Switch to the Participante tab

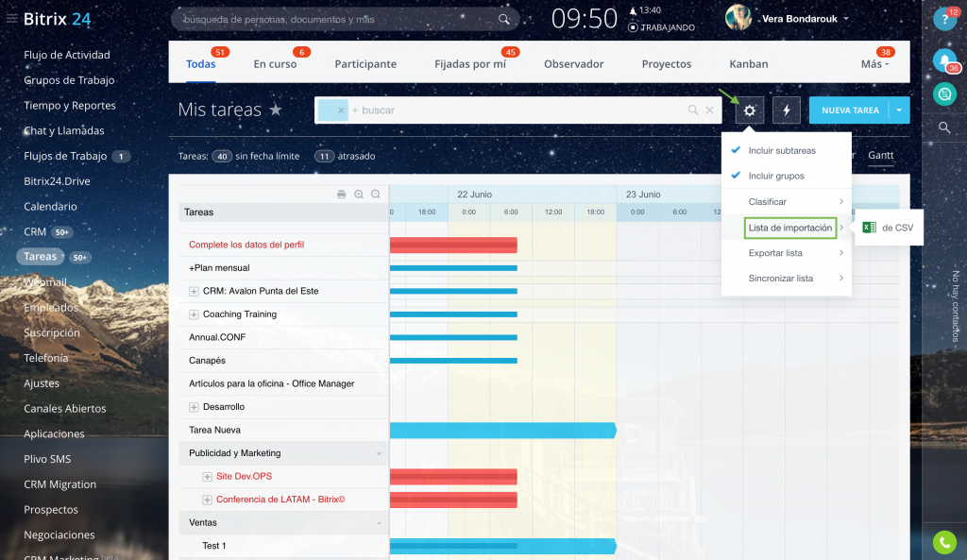pos(365,63)
